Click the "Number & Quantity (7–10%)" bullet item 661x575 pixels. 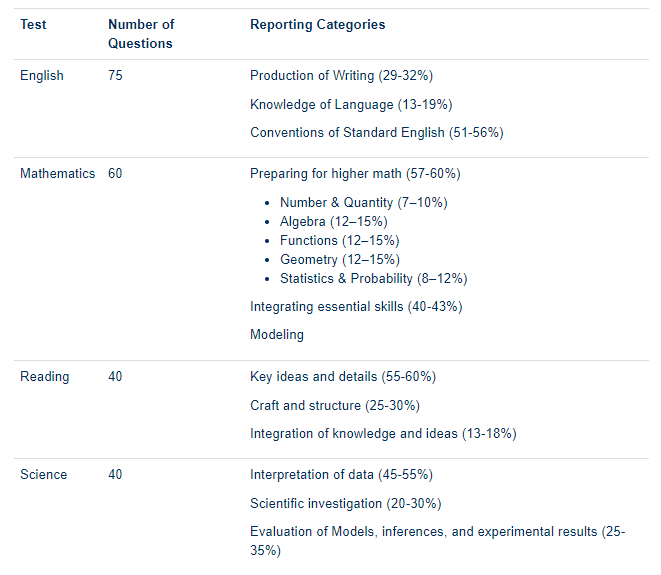[364, 203]
